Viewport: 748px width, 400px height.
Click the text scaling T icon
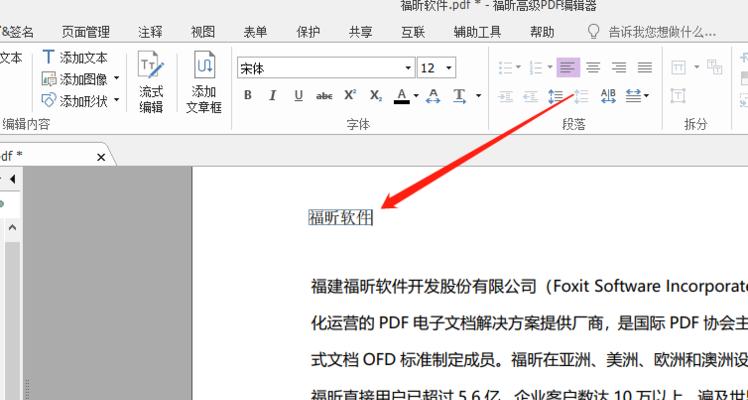[459, 96]
